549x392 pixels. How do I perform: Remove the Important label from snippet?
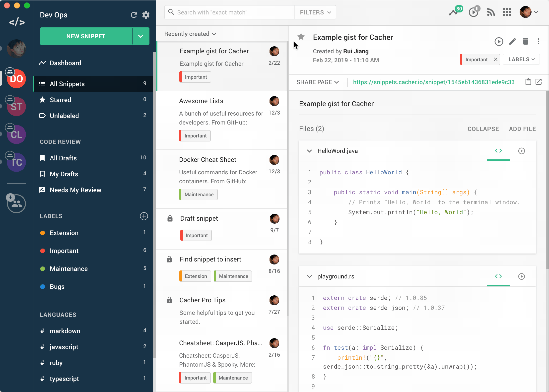pos(495,60)
